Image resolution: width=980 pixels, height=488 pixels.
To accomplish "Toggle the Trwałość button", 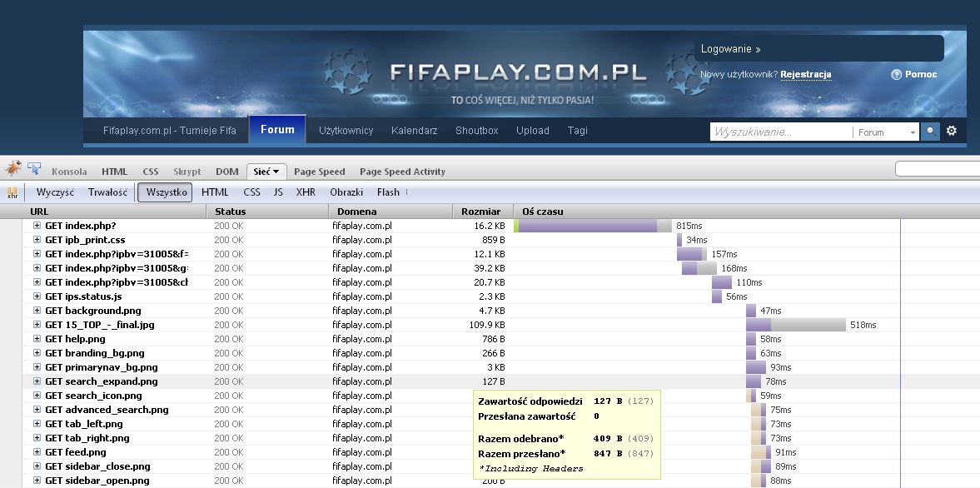I will pyautogui.click(x=107, y=192).
